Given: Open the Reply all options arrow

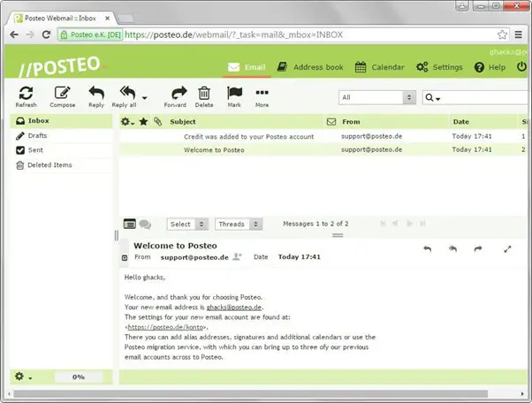Looking at the screenshot, I should pos(145,98).
